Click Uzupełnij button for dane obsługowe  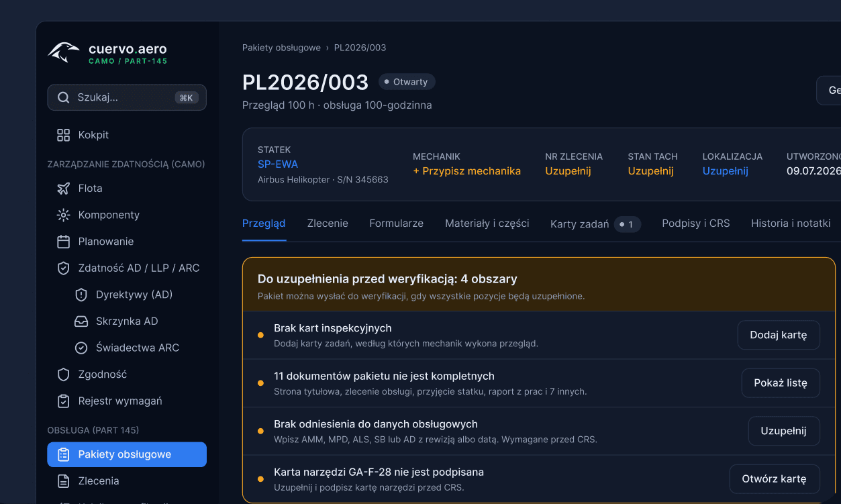pyautogui.click(x=784, y=431)
